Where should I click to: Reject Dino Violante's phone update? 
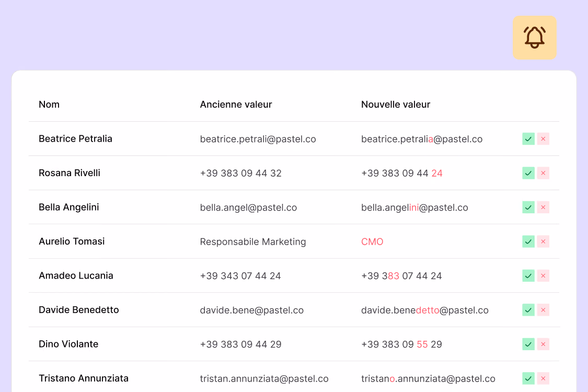(x=543, y=344)
